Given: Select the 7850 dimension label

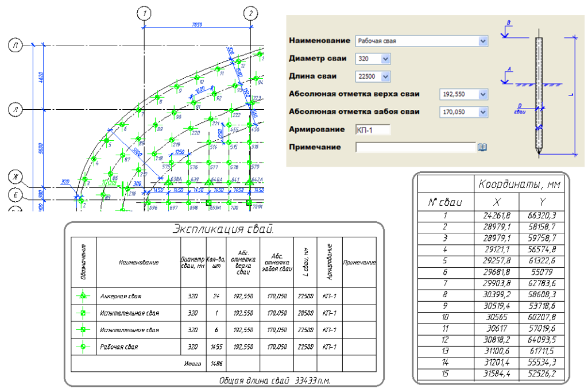Looking at the screenshot, I should coord(198,25).
